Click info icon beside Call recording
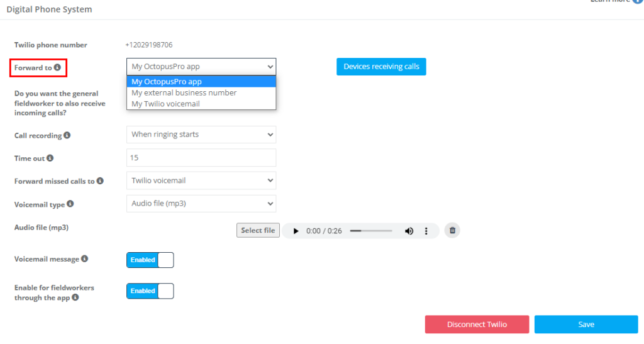644x344 pixels. pyautogui.click(x=67, y=135)
